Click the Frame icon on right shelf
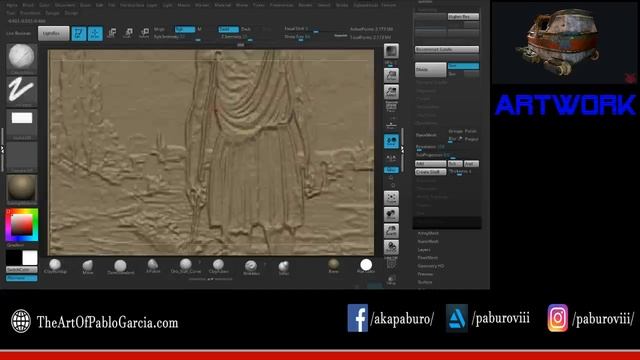Viewport: 640px width, 360px height. pos(391,198)
